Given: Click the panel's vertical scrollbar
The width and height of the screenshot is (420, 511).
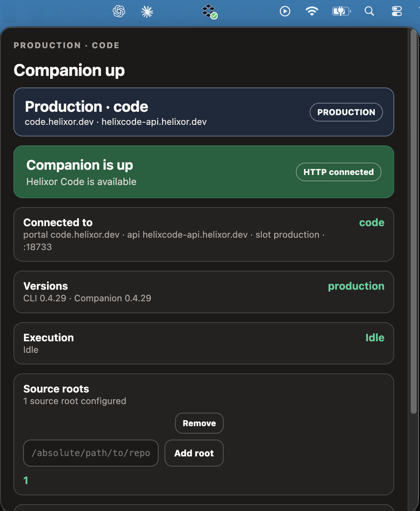Looking at the screenshot, I should pos(413,221).
